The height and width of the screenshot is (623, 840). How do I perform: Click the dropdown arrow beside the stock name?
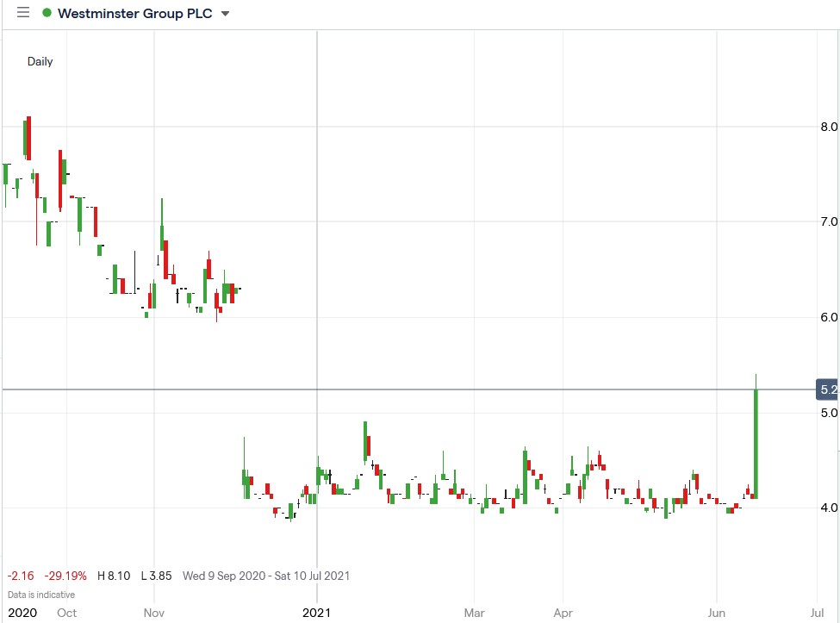[225, 14]
